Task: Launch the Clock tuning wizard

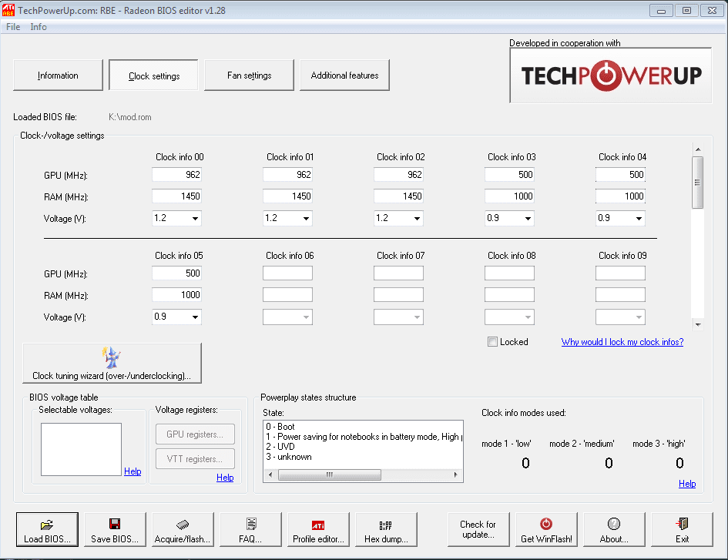Action: pyautogui.click(x=112, y=363)
